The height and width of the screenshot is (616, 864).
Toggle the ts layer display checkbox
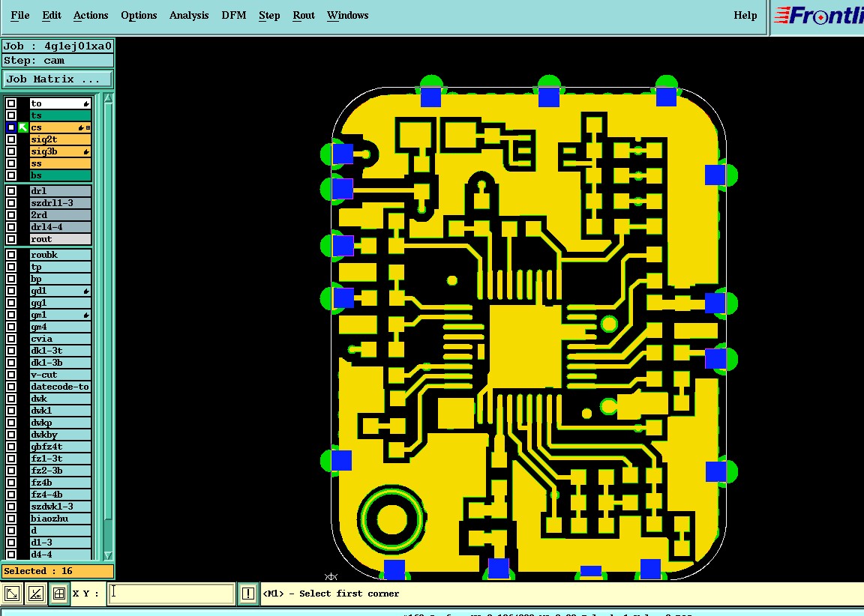coord(11,115)
